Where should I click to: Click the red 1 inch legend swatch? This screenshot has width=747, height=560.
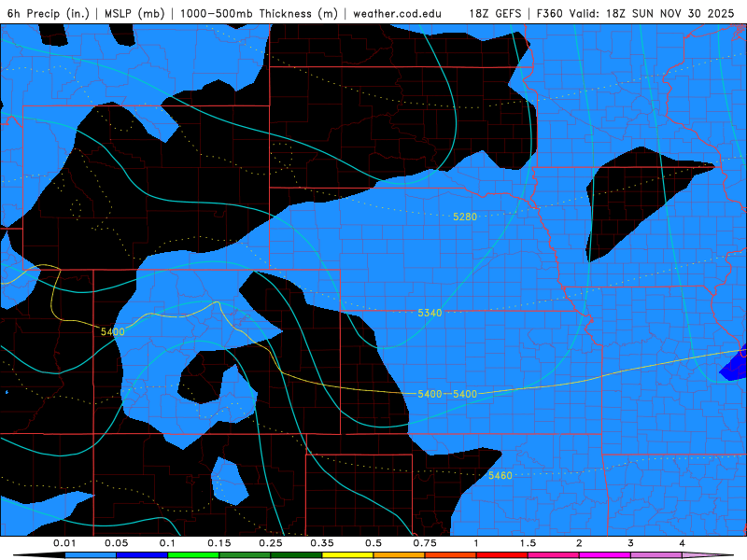[x=502, y=555]
